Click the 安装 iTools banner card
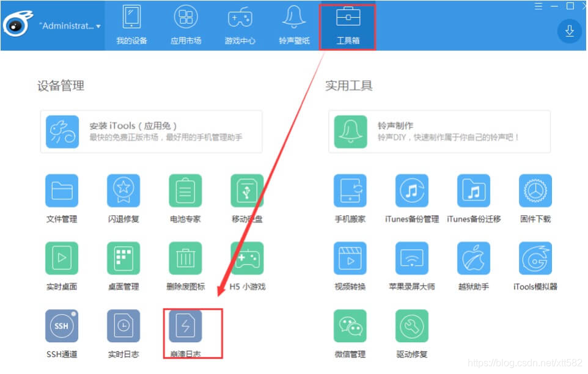 (x=152, y=131)
